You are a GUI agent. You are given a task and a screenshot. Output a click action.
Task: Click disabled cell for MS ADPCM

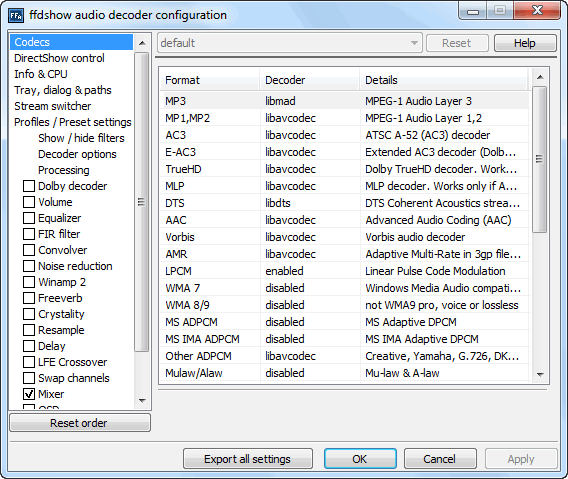pyautogui.click(x=310, y=322)
